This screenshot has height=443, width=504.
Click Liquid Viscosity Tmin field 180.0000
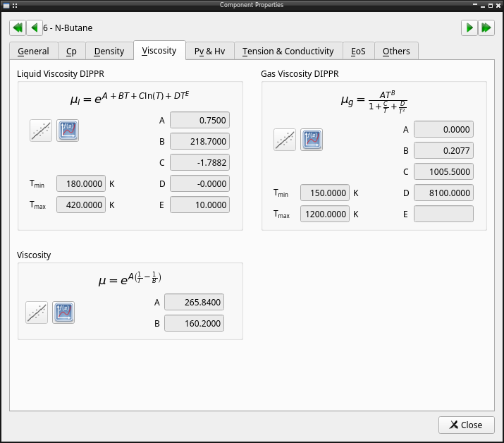[81, 183]
